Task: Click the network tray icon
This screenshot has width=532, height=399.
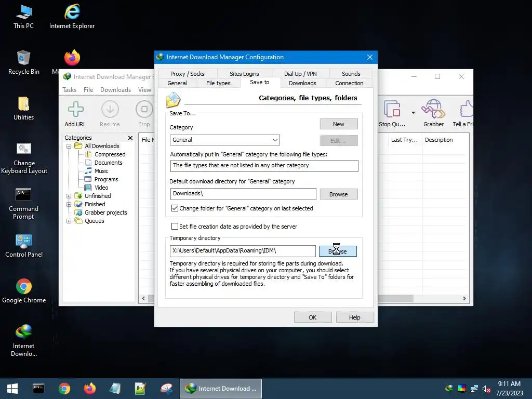Action: (x=474, y=389)
